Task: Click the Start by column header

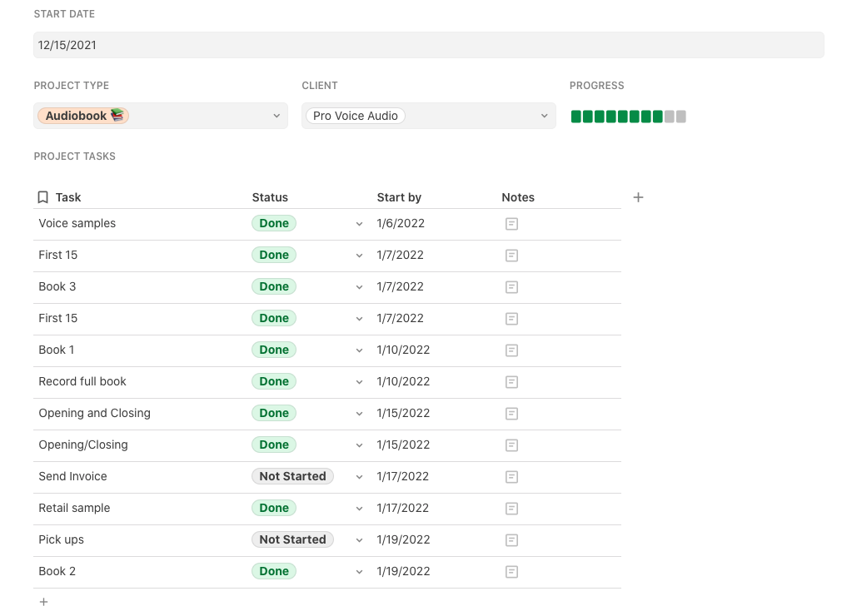Action: (399, 197)
